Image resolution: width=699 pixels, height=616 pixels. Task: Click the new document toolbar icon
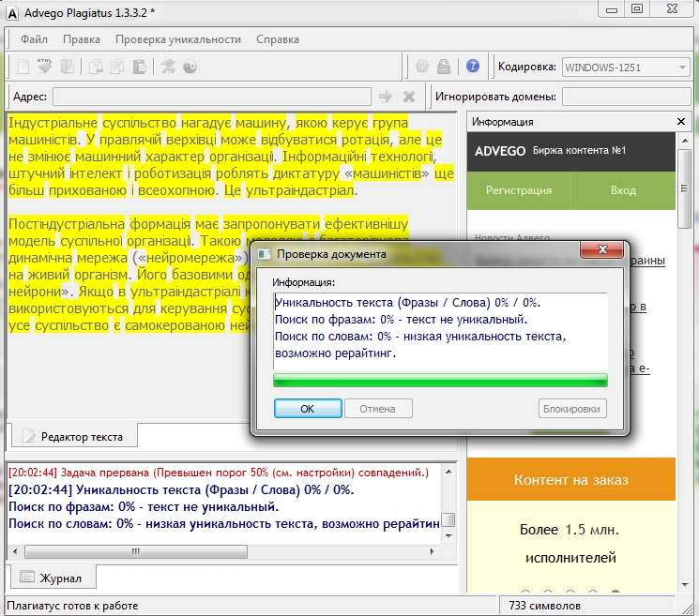[23, 67]
